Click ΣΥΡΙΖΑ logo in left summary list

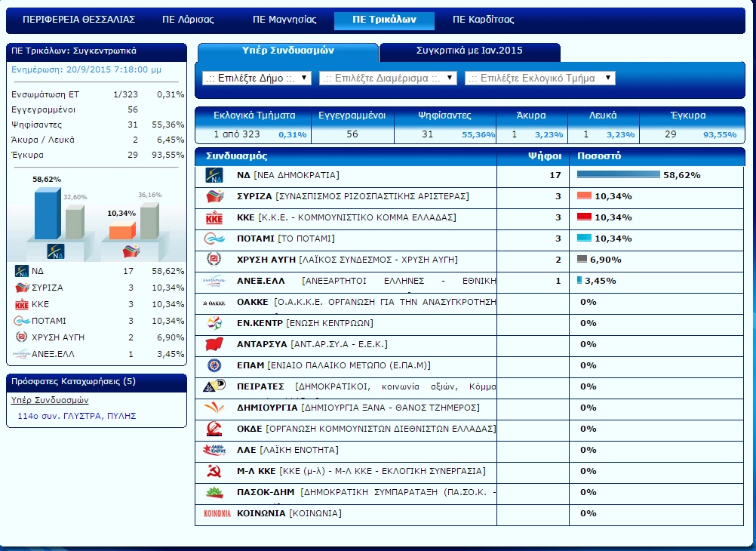pyautogui.click(x=22, y=288)
